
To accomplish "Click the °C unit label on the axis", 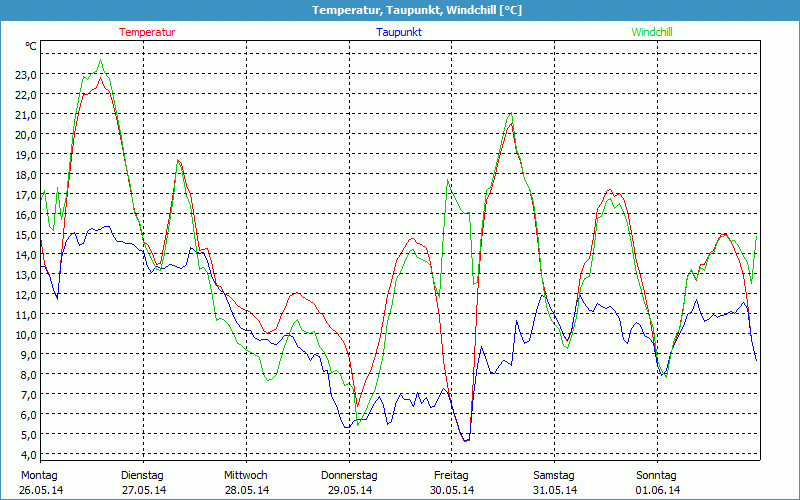I will point(31,46).
